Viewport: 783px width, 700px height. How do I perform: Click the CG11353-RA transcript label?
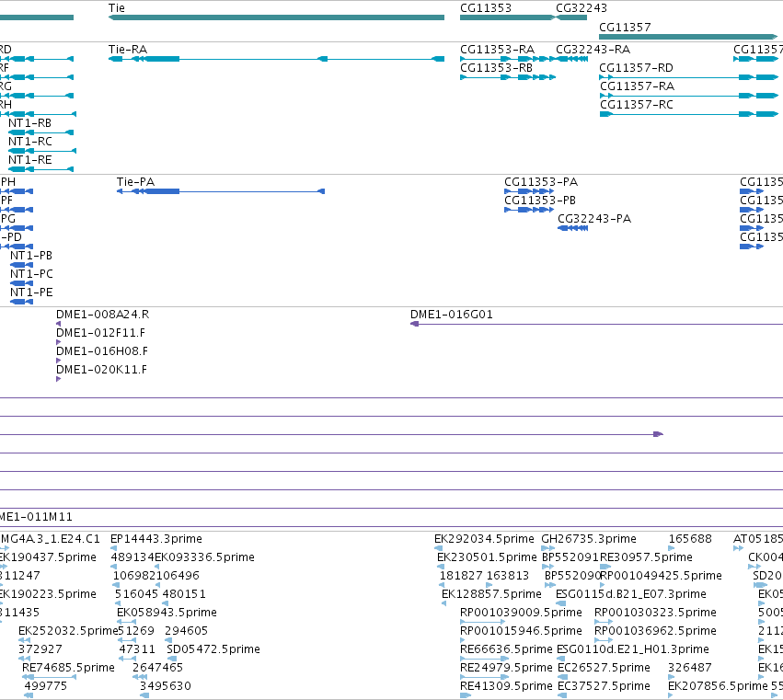[x=497, y=50]
